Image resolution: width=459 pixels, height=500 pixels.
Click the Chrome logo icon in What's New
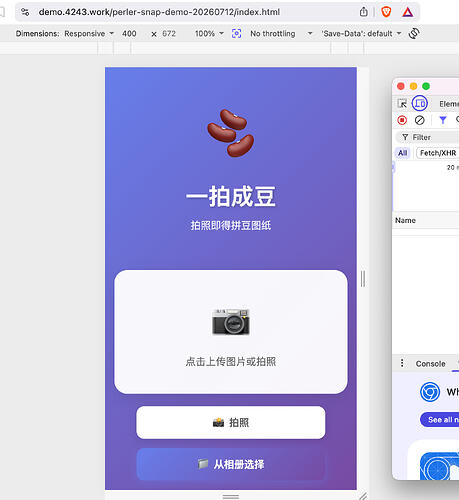tap(430, 392)
